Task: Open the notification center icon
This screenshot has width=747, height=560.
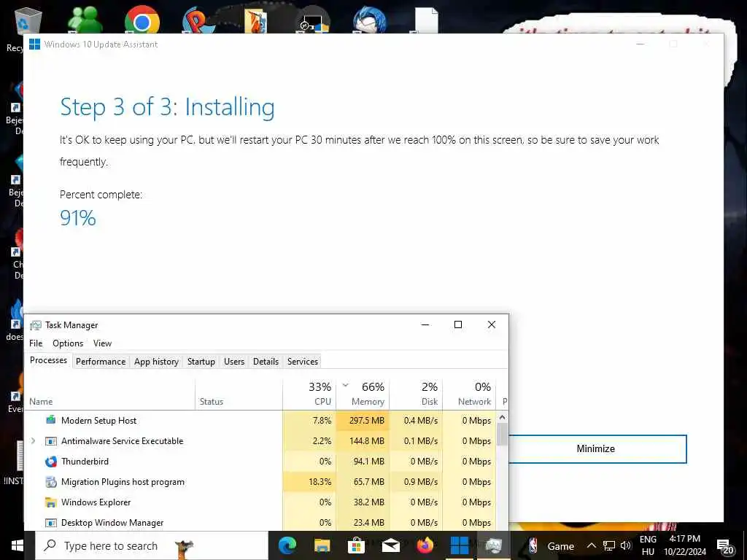Action: (724, 546)
